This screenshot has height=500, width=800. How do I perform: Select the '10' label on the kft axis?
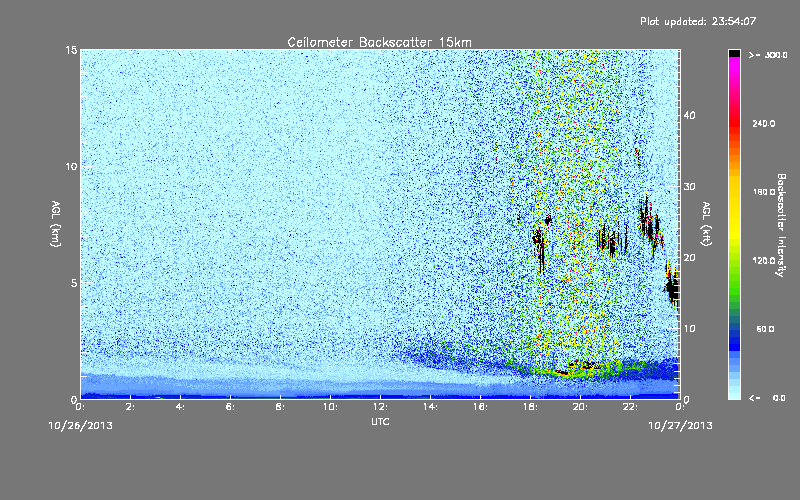pos(689,329)
